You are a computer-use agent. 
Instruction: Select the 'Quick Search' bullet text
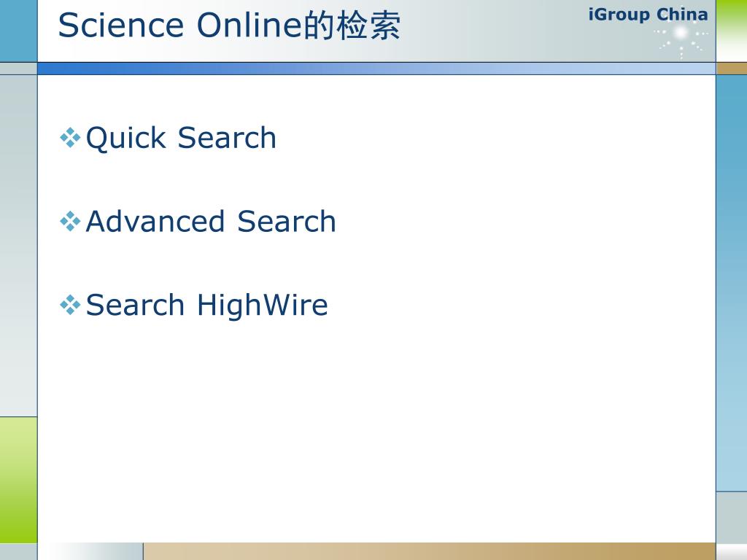coord(181,138)
